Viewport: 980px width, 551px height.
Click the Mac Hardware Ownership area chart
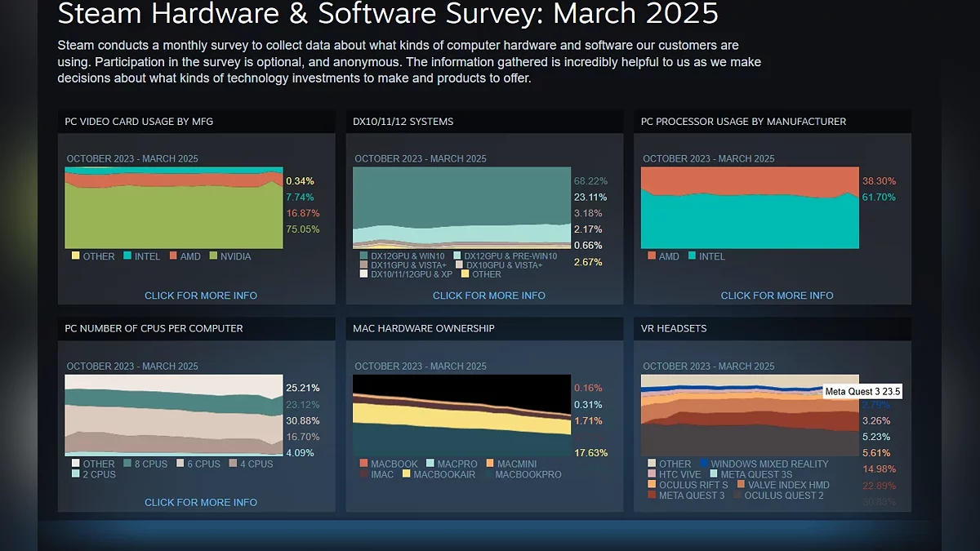pos(461,415)
